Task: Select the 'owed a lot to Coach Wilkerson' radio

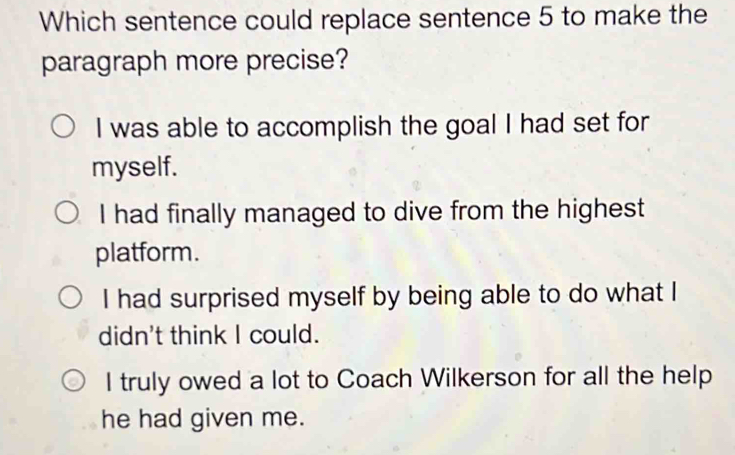Action: coord(77,381)
